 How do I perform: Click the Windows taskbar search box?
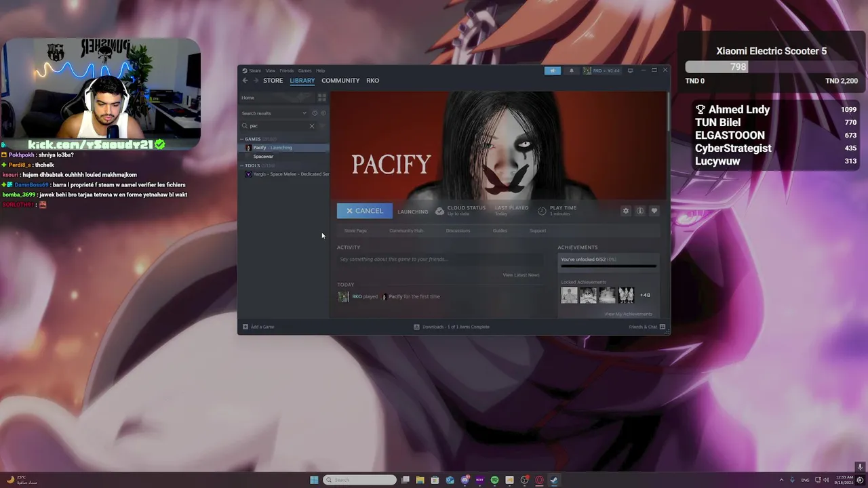point(359,480)
